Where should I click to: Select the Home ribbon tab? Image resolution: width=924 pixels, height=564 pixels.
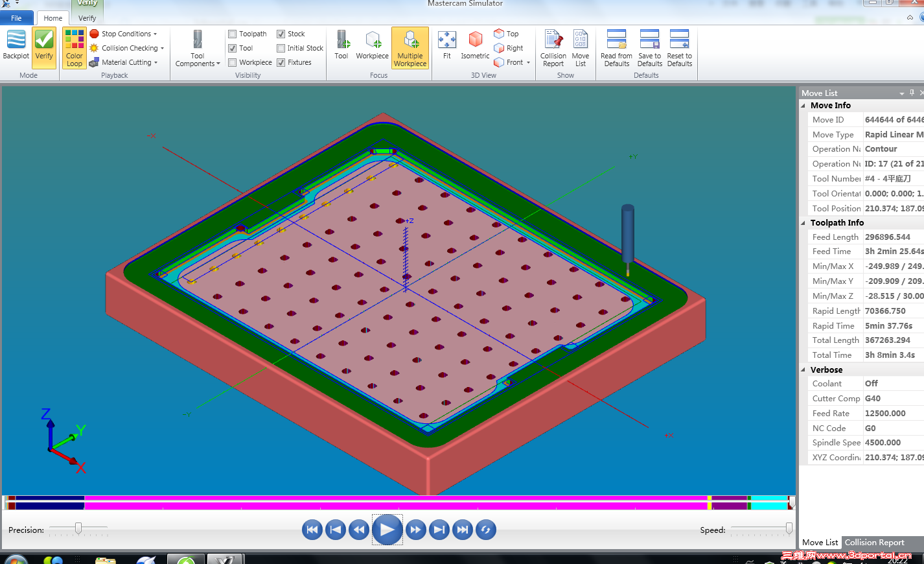tap(53, 18)
